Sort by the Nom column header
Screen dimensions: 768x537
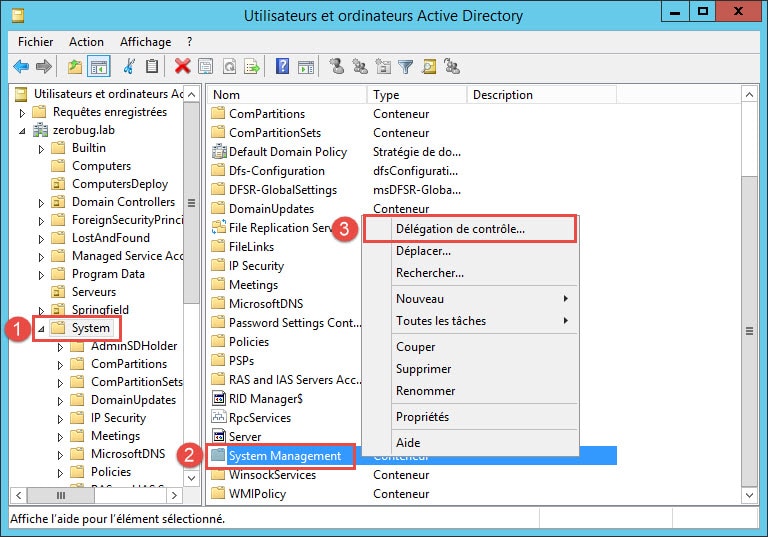point(287,95)
